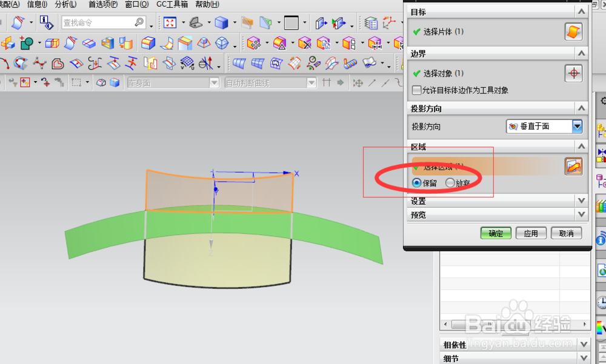Open the 分析(L) menu
Screen dimensions: 606x364
point(65,4)
